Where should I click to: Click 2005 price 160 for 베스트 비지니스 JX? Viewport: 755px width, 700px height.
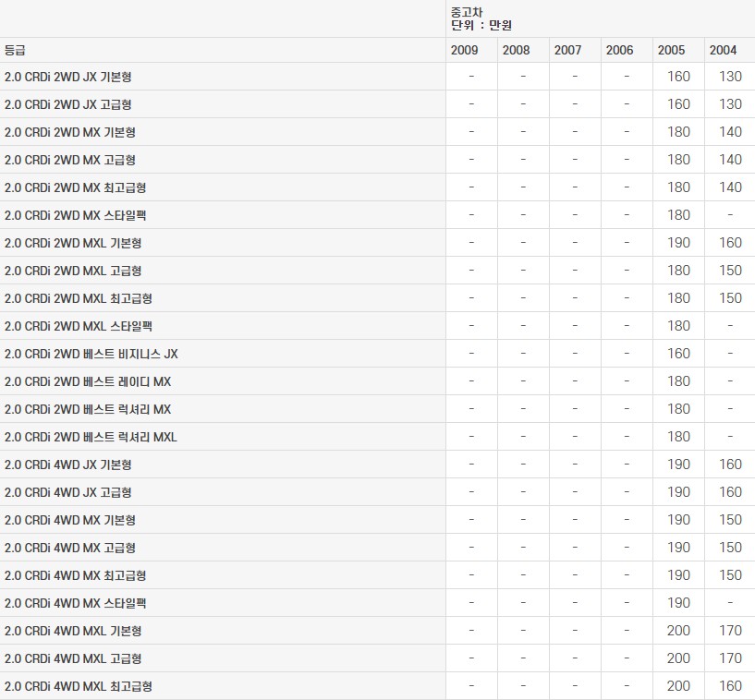click(x=678, y=354)
